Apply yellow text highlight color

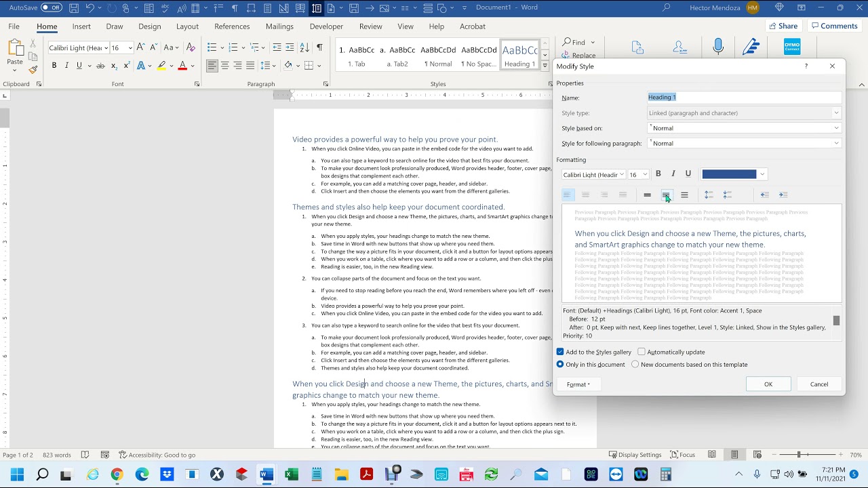point(161,66)
